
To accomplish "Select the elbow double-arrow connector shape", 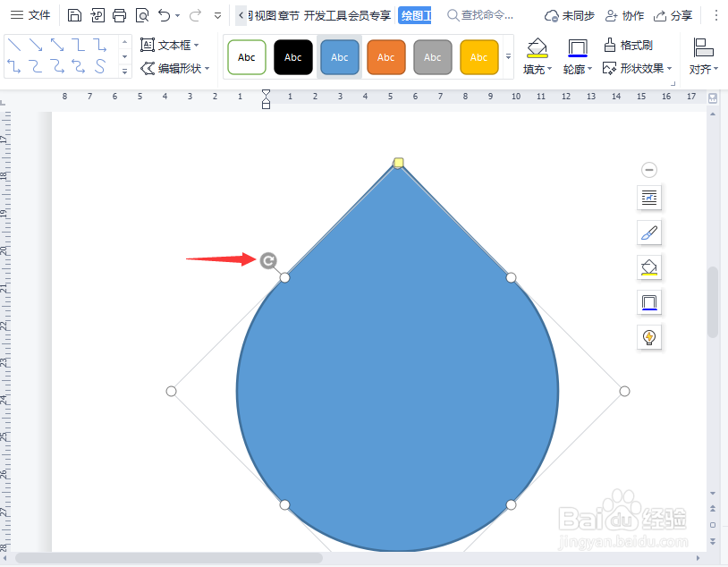I will tap(14, 66).
